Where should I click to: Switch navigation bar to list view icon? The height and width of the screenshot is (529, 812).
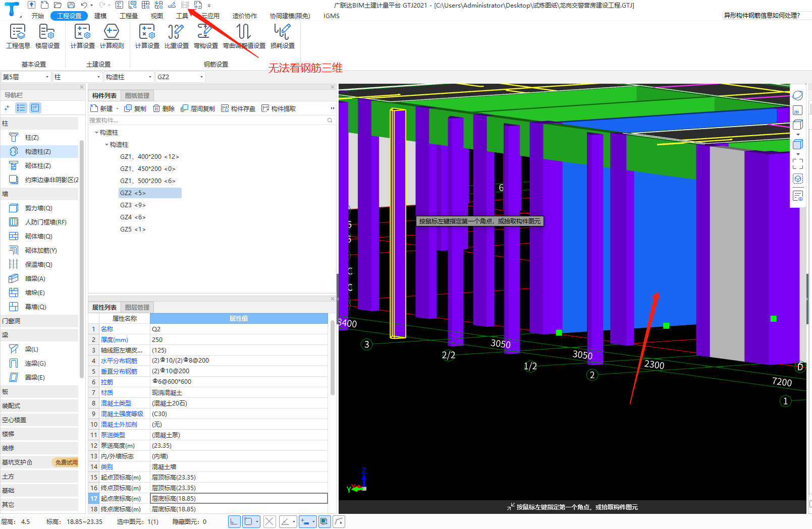21,107
